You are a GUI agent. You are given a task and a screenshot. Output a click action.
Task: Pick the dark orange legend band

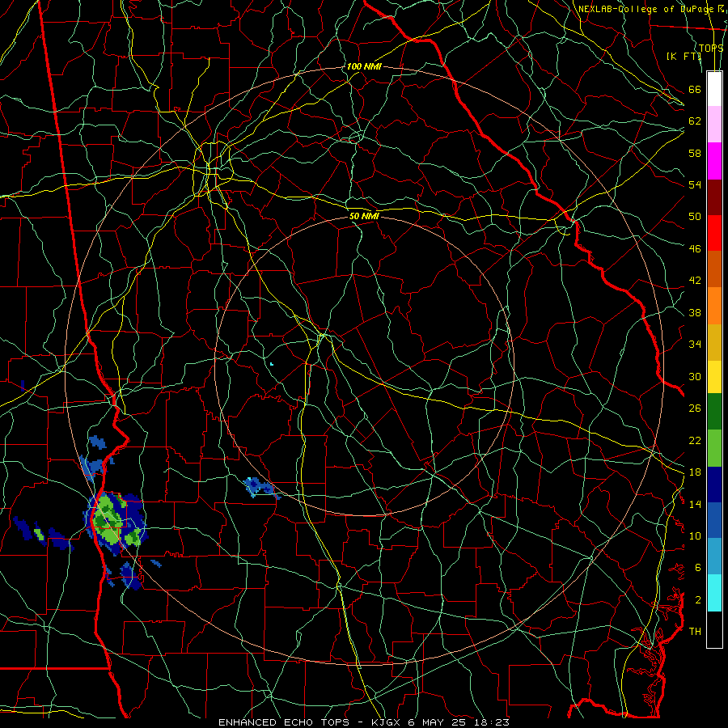click(x=714, y=269)
